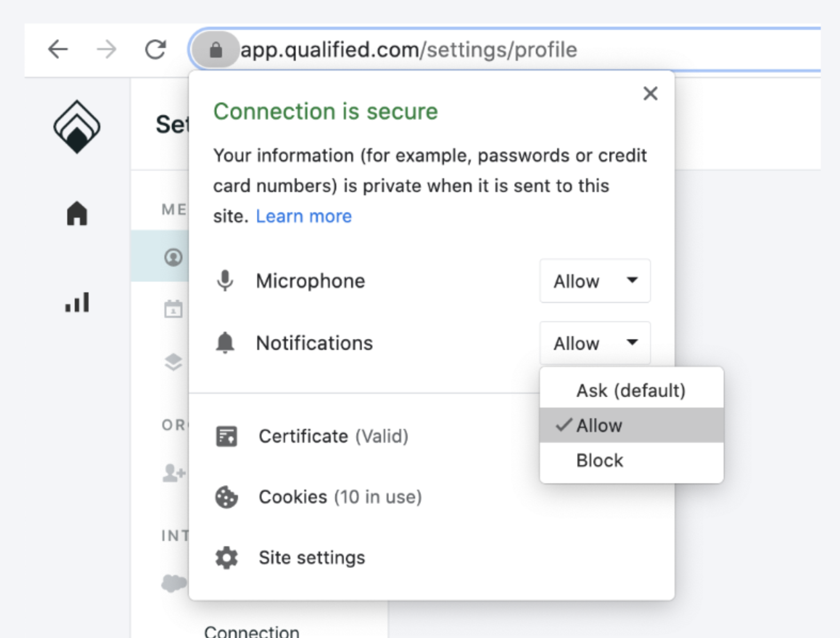Click the URL text in address bar

coord(409,50)
